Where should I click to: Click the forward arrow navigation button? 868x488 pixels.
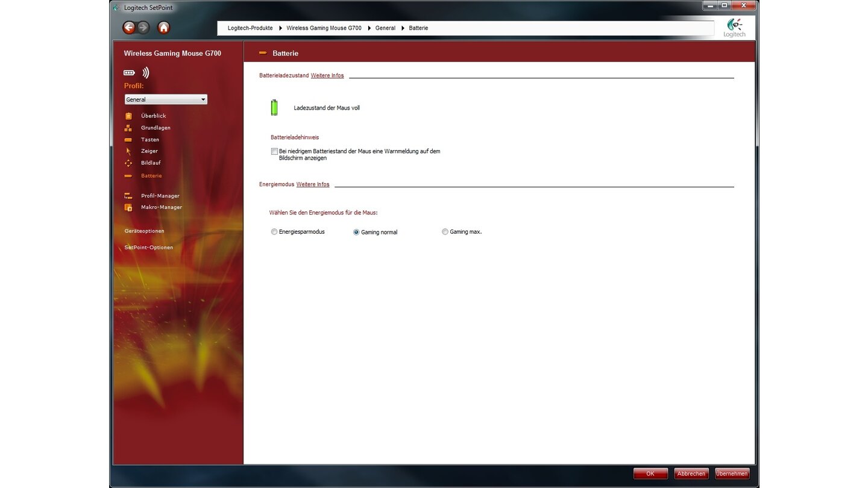[143, 28]
